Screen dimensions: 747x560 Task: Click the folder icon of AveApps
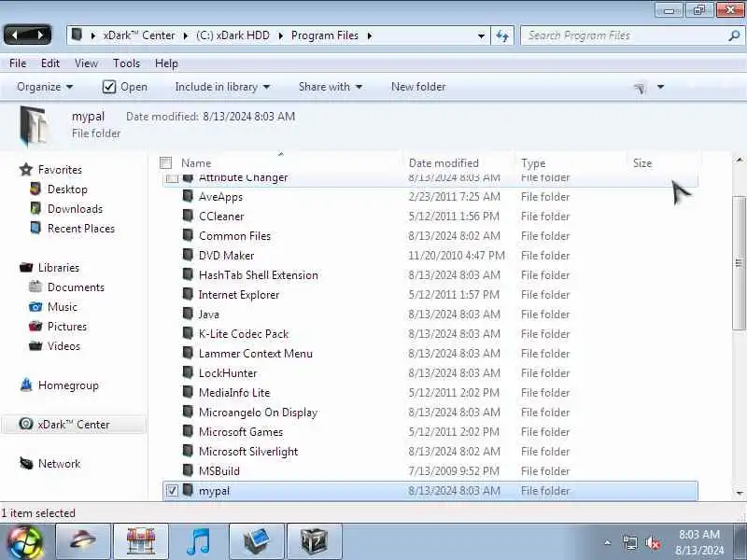click(189, 196)
